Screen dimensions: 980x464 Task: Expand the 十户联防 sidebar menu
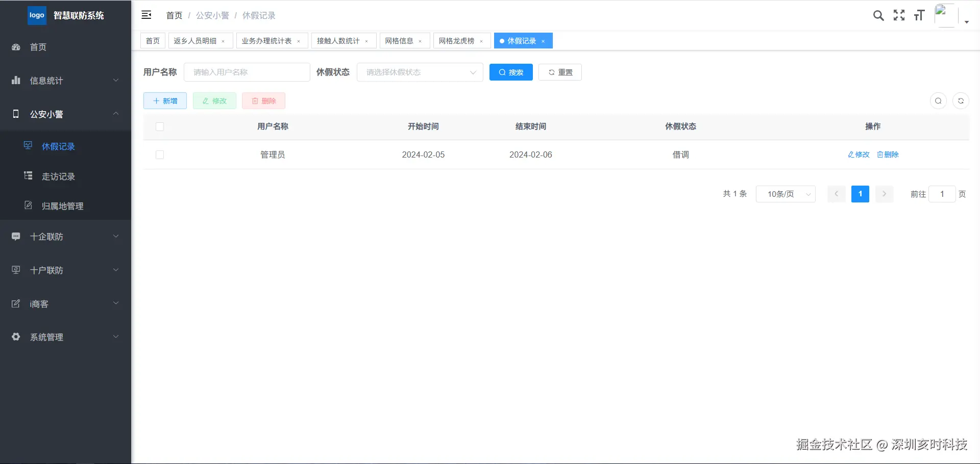point(65,270)
